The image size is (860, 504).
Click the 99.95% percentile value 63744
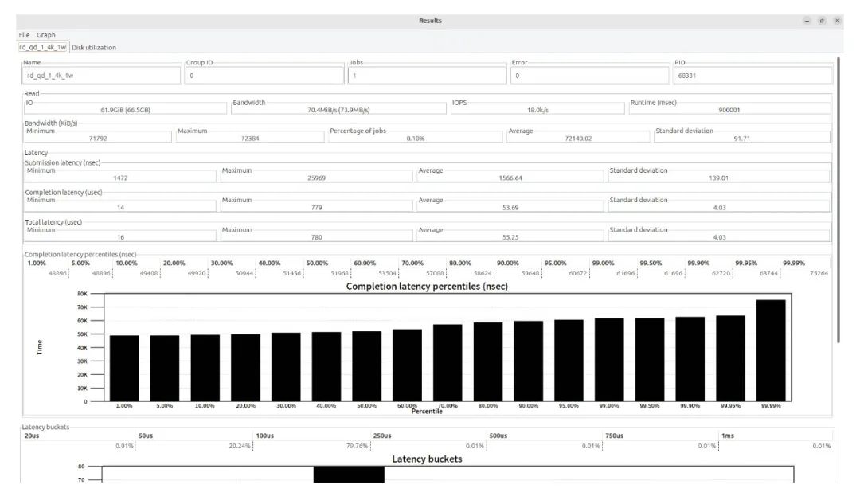coord(769,273)
